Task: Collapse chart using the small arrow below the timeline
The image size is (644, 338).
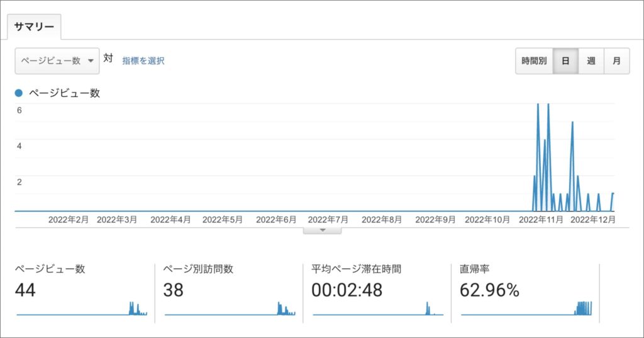Action: pyautogui.click(x=322, y=231)
